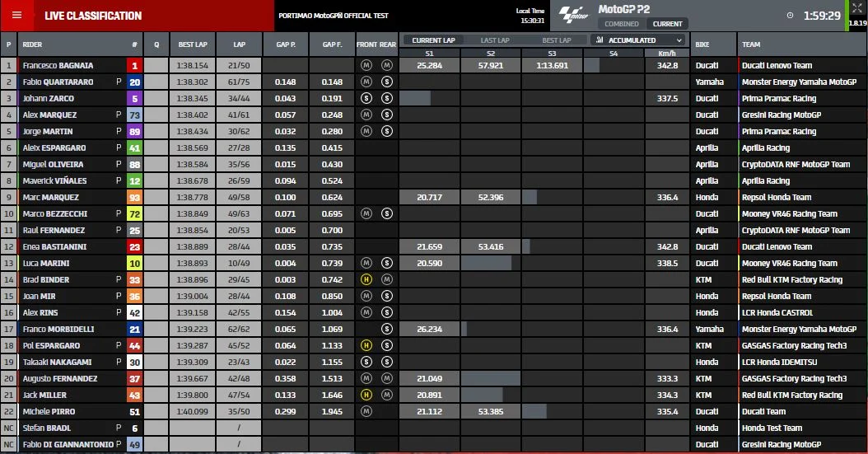Screen dimensions: 868x454
Task: Click the LAP column header
Action: (x=239, y=44)
